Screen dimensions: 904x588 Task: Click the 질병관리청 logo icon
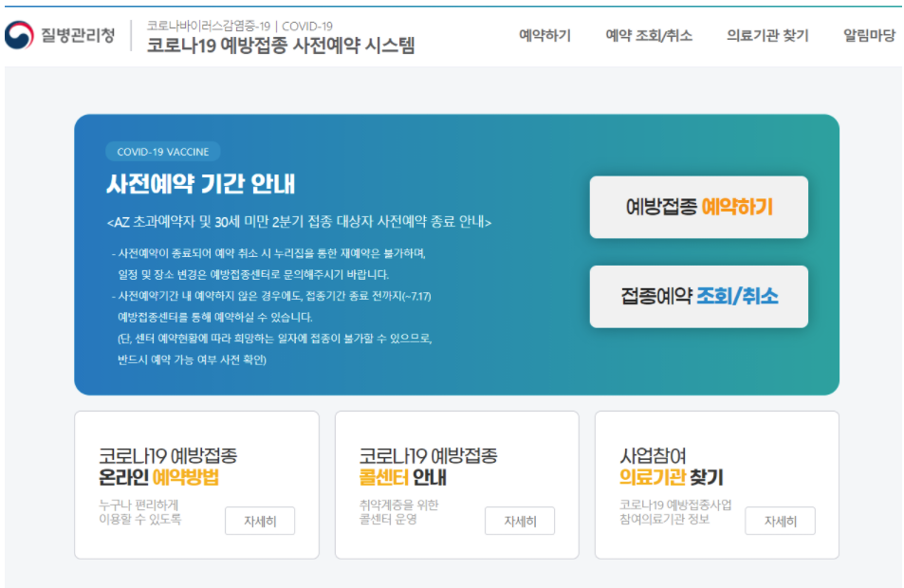19,35
